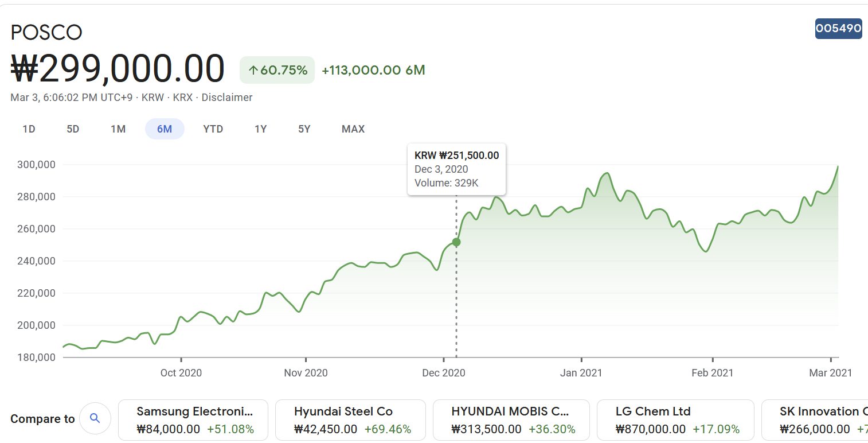This screenshot has height=443, width=868.
Task: Click the Dec 3, 2020 chart data point
Action: (456, 242)
